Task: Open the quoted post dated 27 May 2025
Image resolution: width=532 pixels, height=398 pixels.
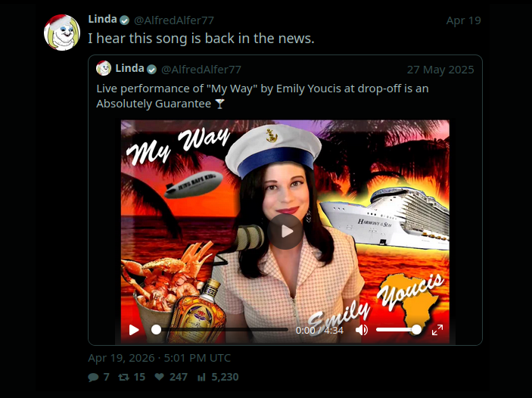Action: pyautogui.click(x=440, y=70)
